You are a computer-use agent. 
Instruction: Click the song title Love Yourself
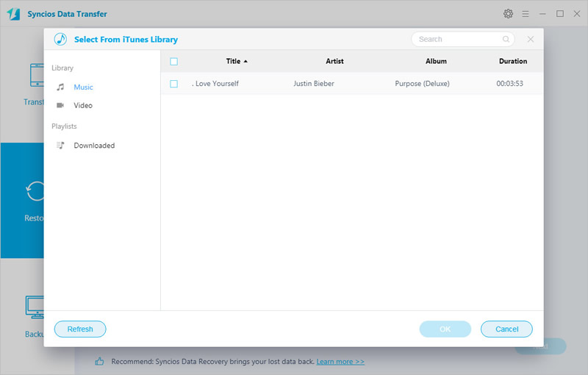tap(217, 84)
